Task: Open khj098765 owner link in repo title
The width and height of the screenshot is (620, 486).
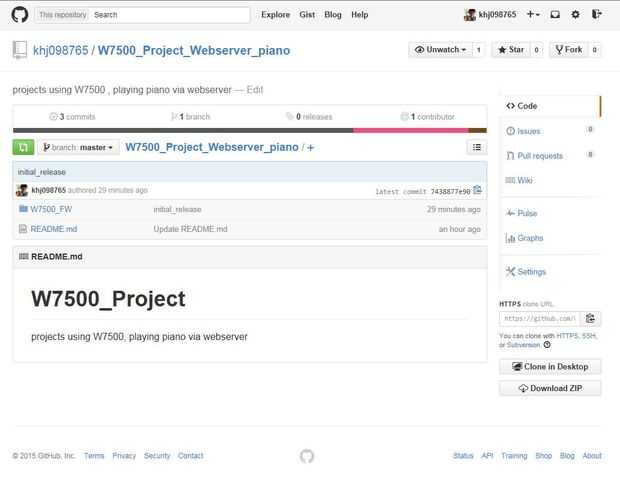Action: [x=60, y=51]
